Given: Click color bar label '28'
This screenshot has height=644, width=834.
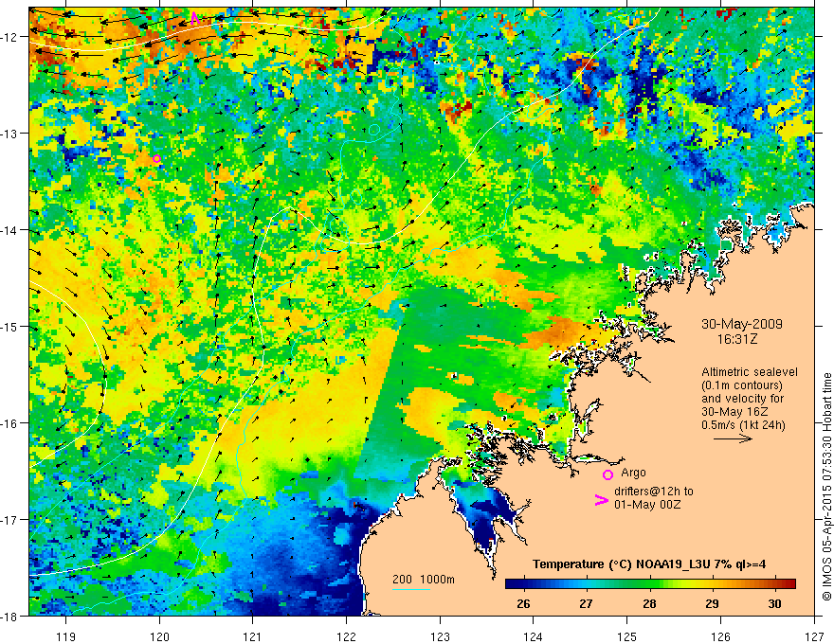Looking at the screenshot, I should pos(649,603).
